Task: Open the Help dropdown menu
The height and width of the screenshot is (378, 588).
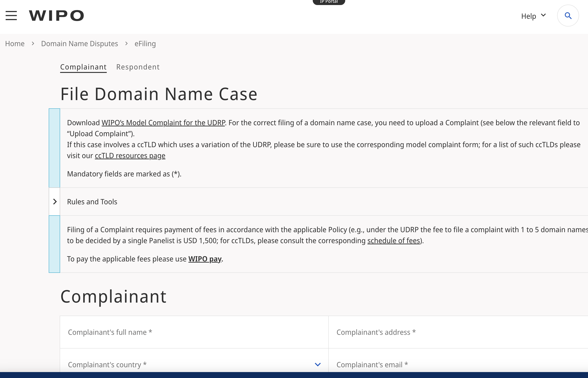Action: click(x=533, y=16)
